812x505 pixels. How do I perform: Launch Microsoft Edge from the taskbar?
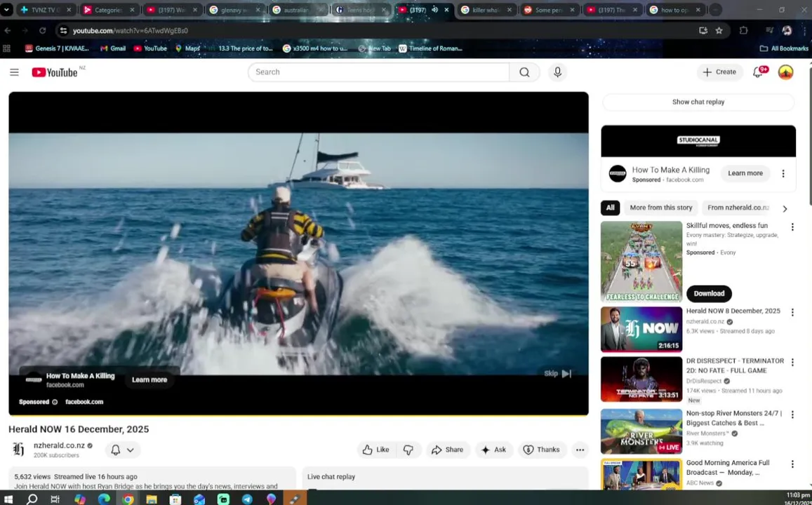[x=104, y=499]
